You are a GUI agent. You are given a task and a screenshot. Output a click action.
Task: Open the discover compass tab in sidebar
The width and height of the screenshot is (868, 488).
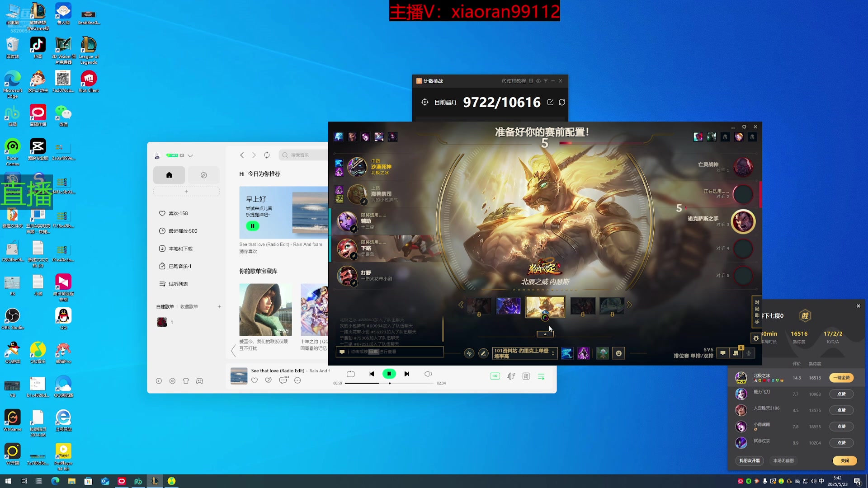coord(204,175)
